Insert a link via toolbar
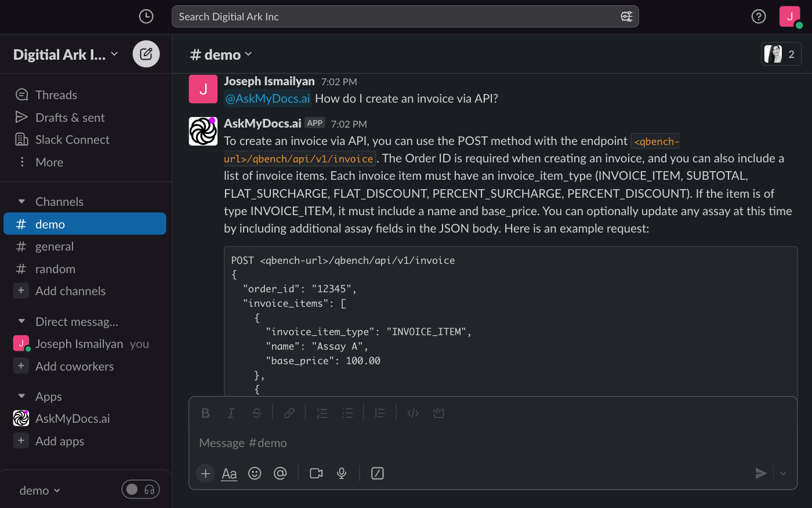 pos(289,413)
